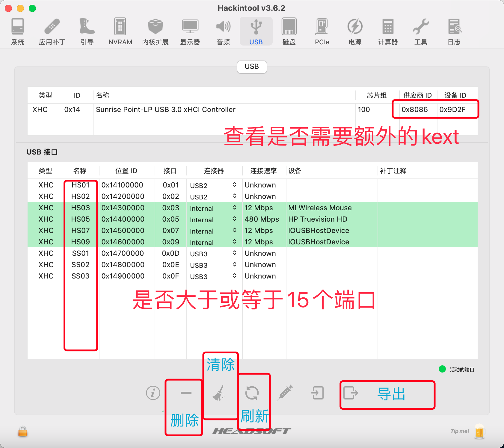The width and height of the screenshot is (504, 448).
Task: Click the minus delete port icon
Action: point(186,393)
